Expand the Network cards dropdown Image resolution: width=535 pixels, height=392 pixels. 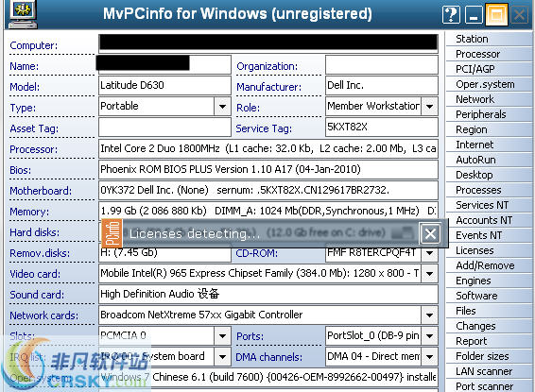[429, 315]
